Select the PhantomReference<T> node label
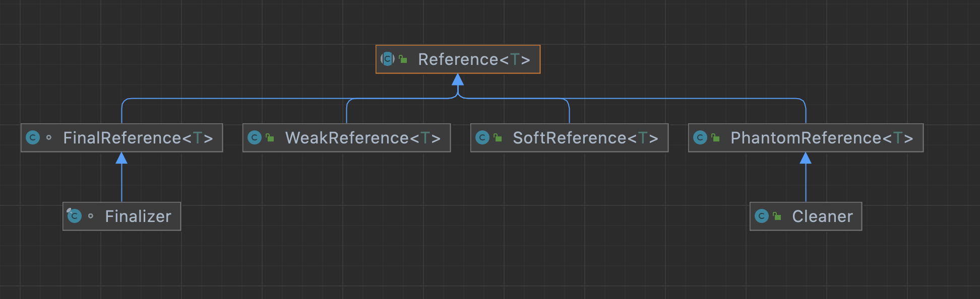The image size is (980, 299). point(821,138)
